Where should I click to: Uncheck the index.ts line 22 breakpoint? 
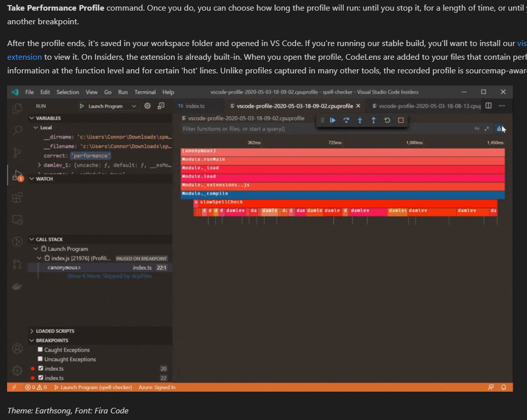click(x=40, y=377)
